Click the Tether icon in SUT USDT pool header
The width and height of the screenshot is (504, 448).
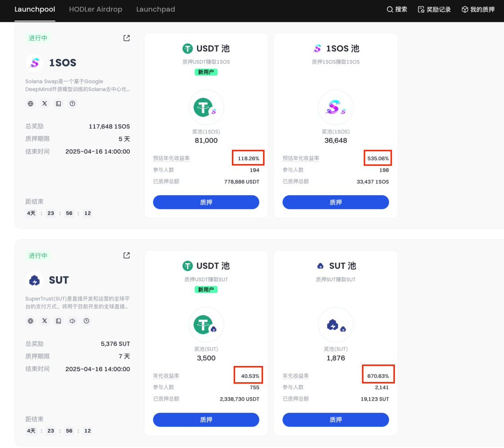point(187,266)
